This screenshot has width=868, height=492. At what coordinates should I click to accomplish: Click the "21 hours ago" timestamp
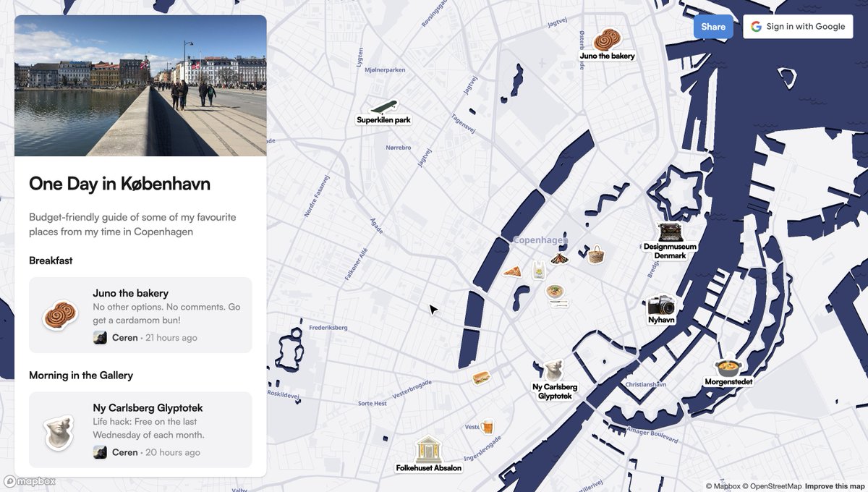pyautogui.click(x=171, y=338)
